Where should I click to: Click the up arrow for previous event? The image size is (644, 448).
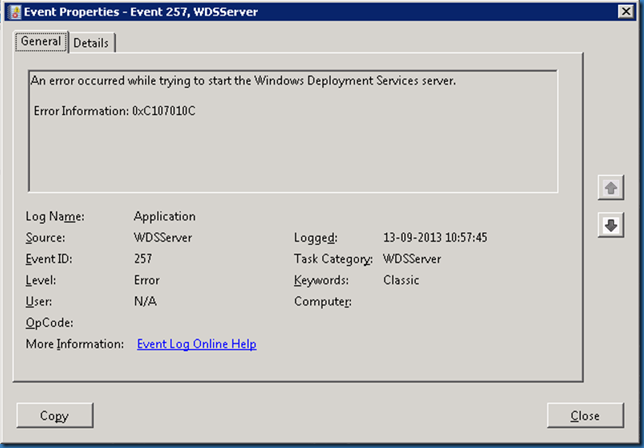(x=609, y=188)
